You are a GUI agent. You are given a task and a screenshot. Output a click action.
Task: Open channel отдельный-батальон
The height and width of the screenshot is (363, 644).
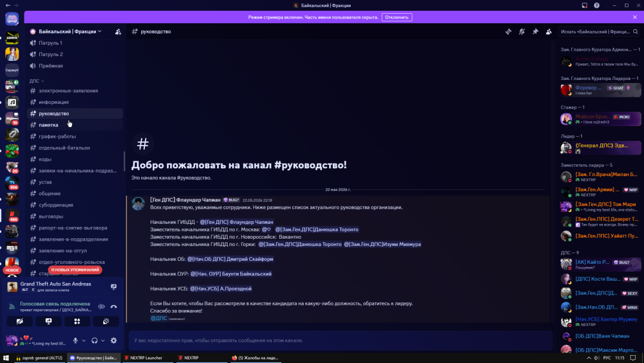click(75, 148)
